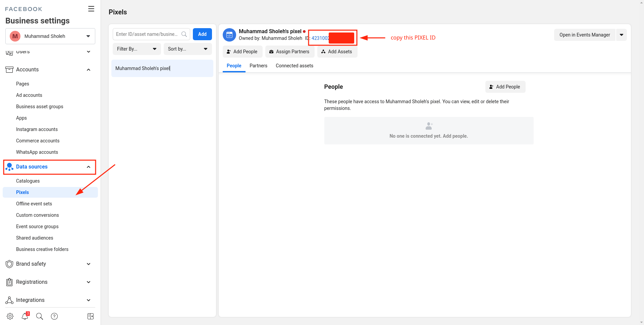Switch to the Connected assets tab
Image resolution: width=644 pixels, height=325 pixels.
294,66
